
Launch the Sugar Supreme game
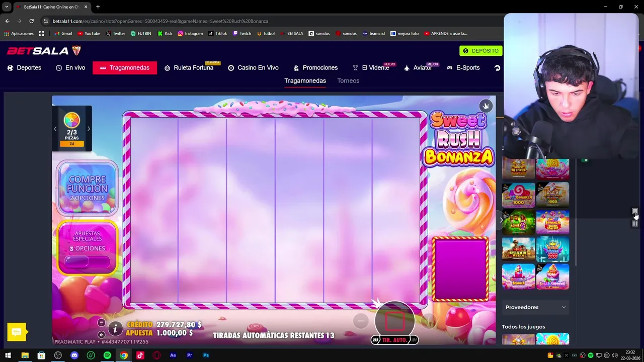point(552,277)
